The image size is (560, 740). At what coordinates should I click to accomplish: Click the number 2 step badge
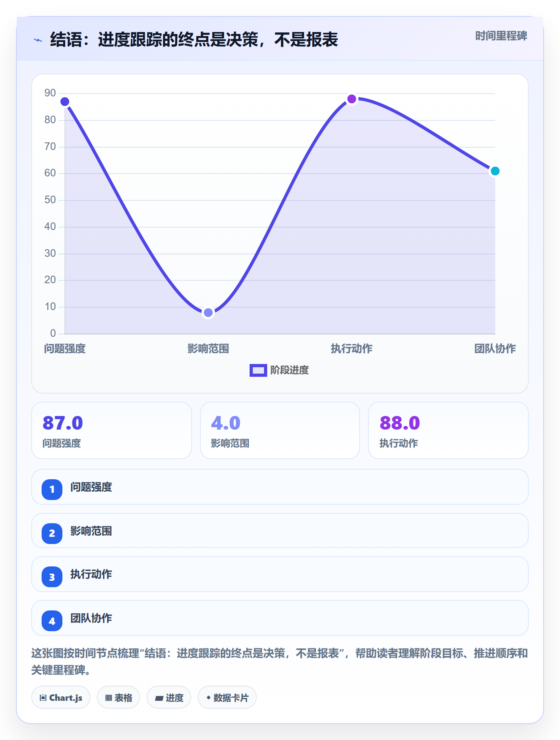point(52,534)
